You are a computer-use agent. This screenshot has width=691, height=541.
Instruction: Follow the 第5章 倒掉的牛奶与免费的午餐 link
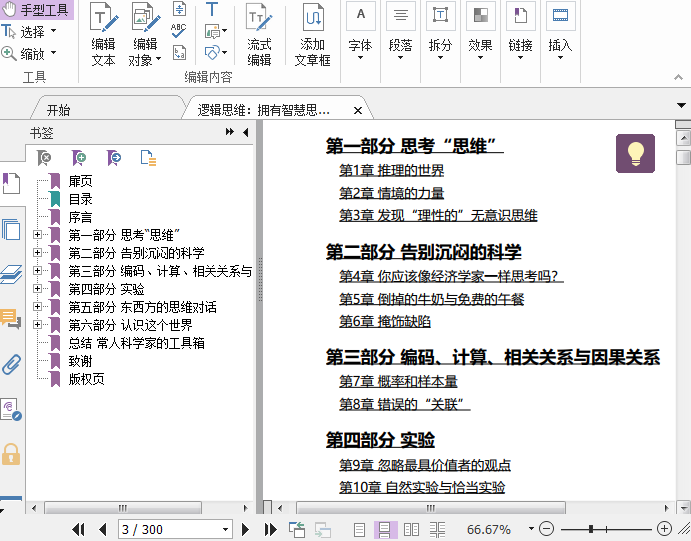pyautogui.click(x=431, y=299)
